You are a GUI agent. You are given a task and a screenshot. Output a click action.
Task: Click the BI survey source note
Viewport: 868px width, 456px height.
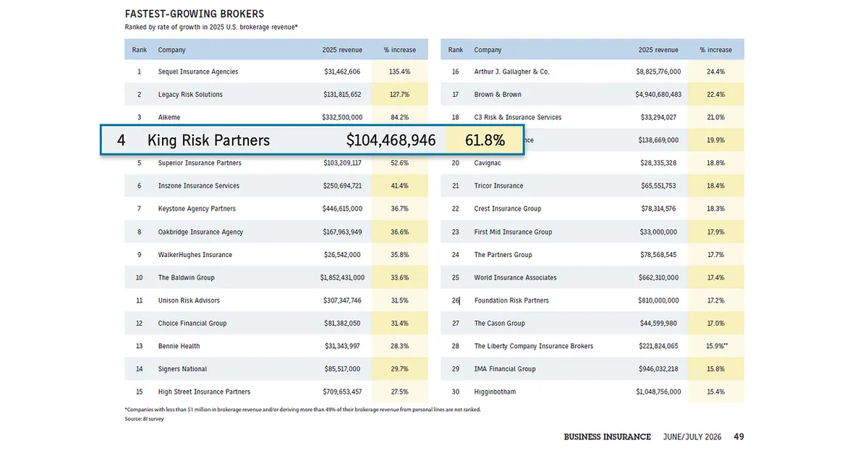tap(145, 419)
